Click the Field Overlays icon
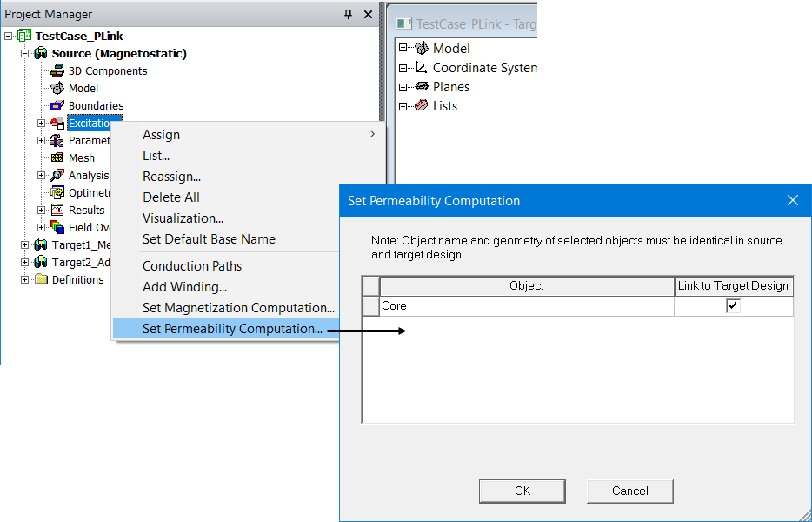Image resolution: width=812 pixels, height=522 pixels. pos(57,228)
